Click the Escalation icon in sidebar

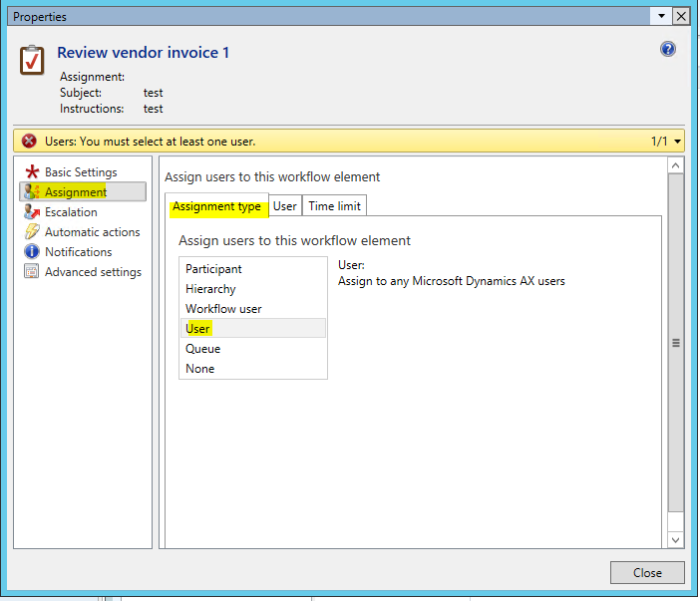[32, 212]
